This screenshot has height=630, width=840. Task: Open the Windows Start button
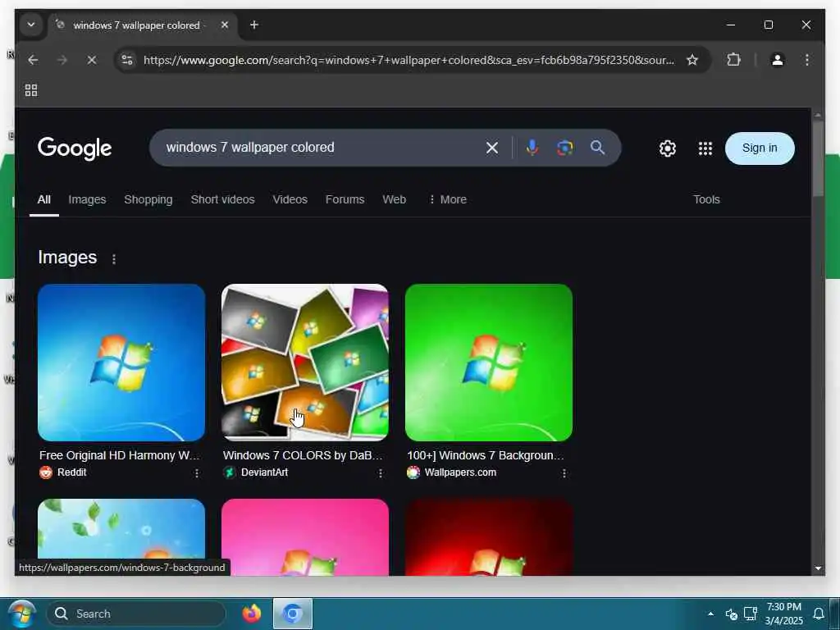[21, 614]
